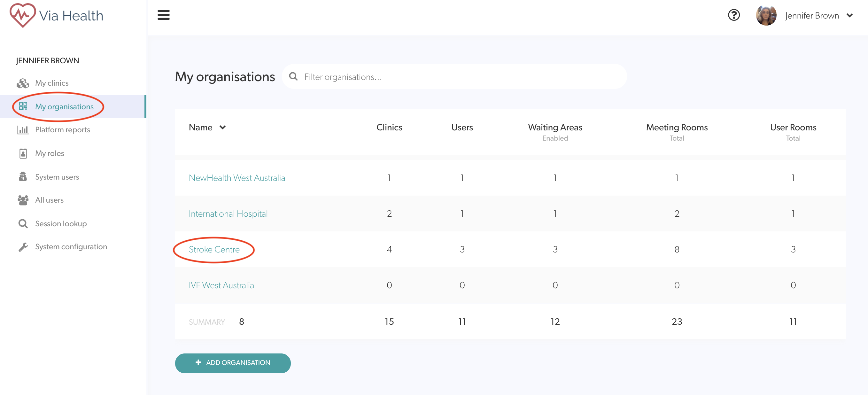This screenshot has width=868, height=395.
Task: Click the Filter organisations search field
Action: click(x=454, y=77)
